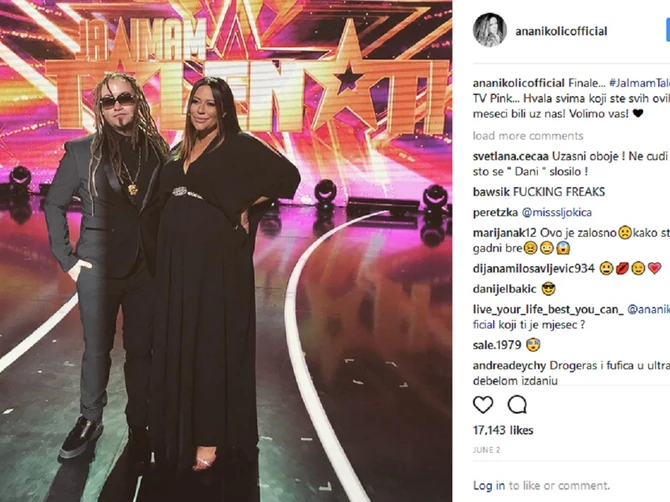The width and height of the screenshot is (670, 502).
Task: Click the JUNE 2 post date
Action: pyautogui.click(x=486, y=450)
